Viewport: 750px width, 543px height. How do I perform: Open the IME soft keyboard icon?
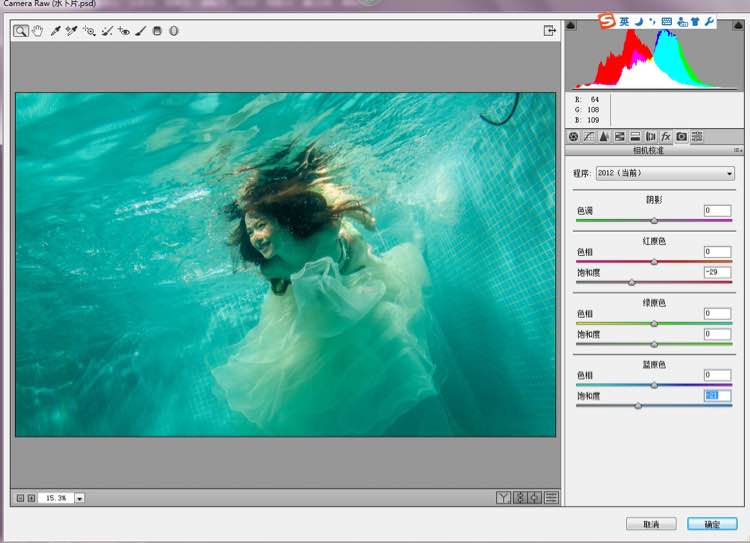coord(667,22)
